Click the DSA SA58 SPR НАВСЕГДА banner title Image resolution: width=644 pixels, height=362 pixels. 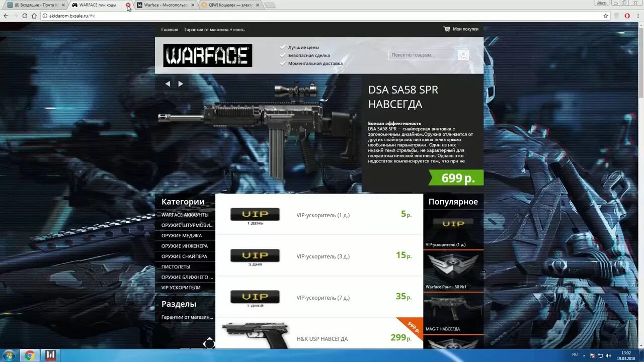403,97
